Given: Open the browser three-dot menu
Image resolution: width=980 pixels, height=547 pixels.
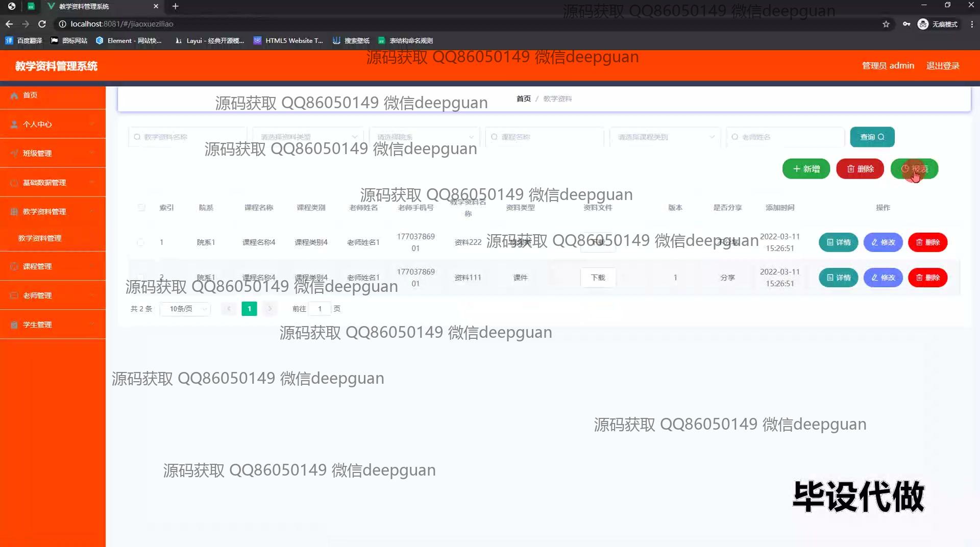Looking at the screenshot, I should click(972, 24).
